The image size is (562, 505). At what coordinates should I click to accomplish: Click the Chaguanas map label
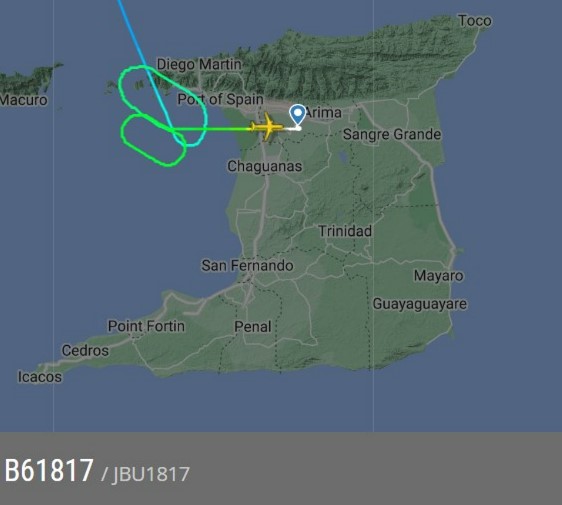click(x=265, y=166)
